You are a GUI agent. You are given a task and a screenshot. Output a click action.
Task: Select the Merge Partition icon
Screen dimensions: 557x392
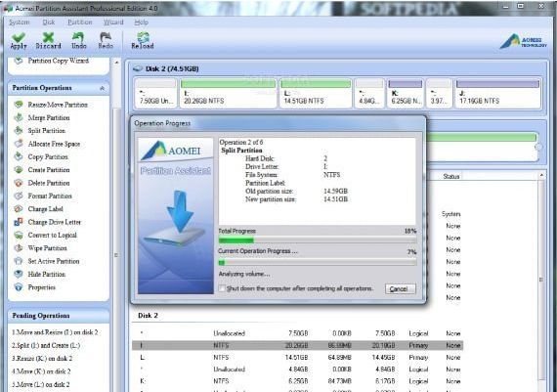coord(19,117)
